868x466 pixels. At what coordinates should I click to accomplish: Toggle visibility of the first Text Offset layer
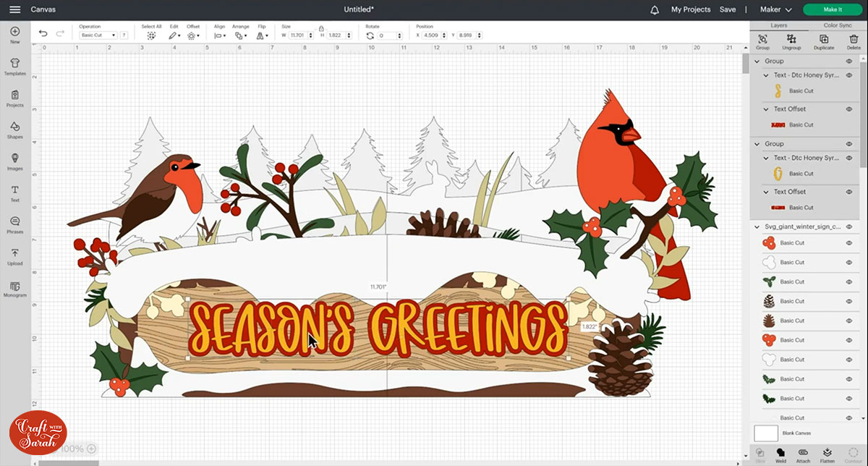(849, 109)
